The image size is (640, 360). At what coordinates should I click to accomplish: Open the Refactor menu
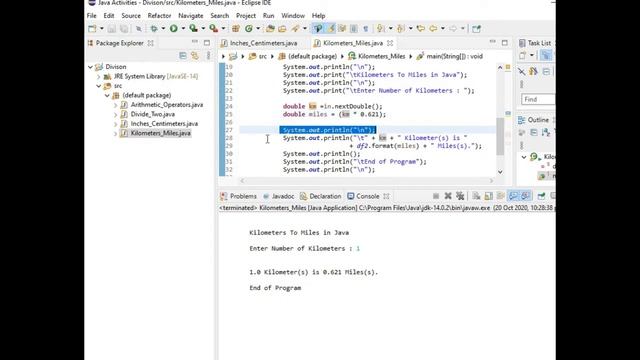click(x=159, y=16)
